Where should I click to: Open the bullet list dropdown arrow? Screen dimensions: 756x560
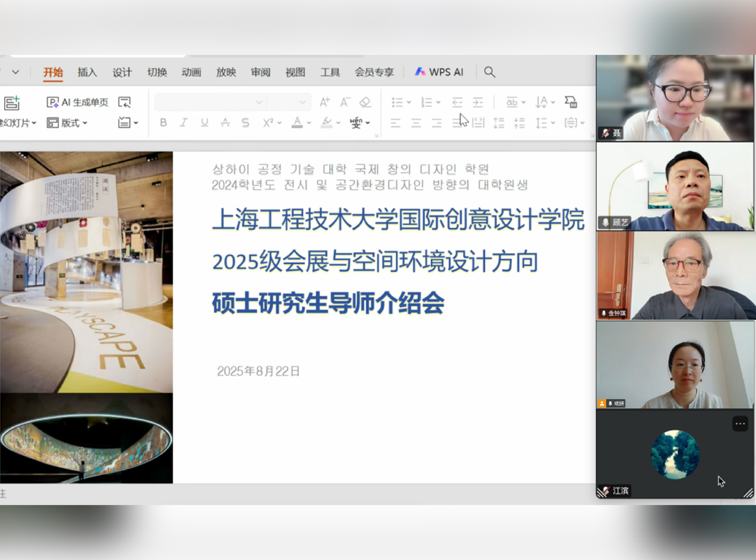[409, 102]
